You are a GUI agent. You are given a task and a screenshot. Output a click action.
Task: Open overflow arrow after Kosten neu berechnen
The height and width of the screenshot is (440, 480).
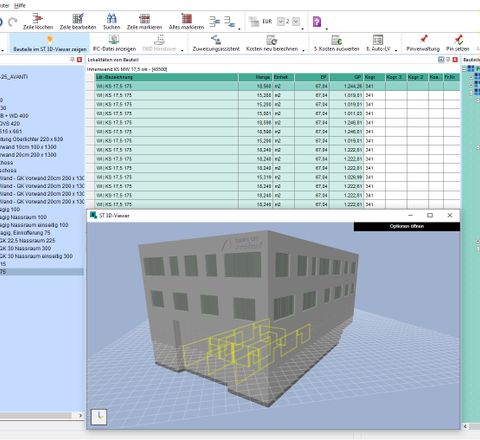click(303, 50)
